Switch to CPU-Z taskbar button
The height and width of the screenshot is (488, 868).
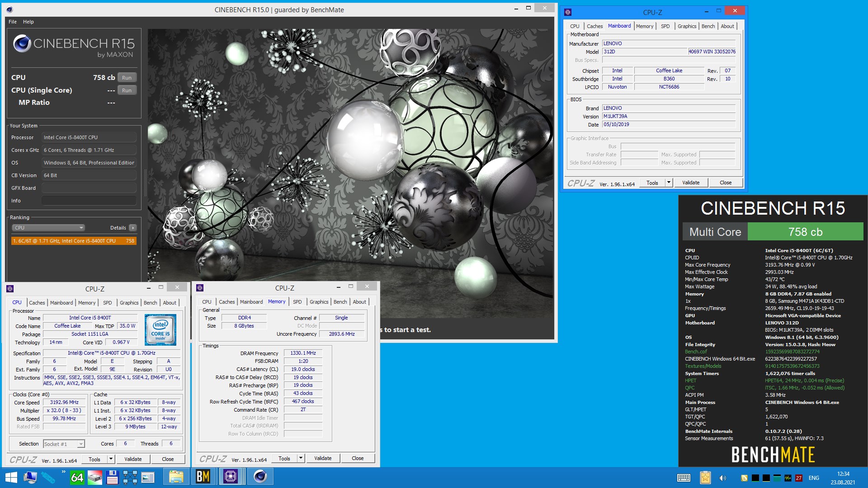(x=231, y=477)
